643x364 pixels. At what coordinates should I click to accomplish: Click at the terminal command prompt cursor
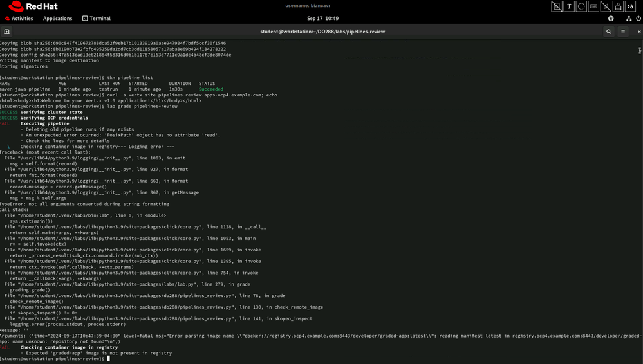tap(109, 359)
